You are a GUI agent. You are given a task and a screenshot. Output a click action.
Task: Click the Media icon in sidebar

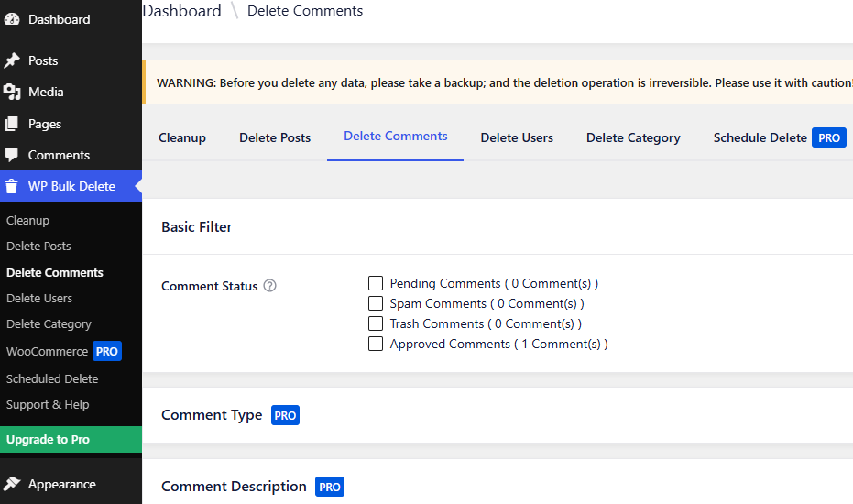click(x=12, y=92)
